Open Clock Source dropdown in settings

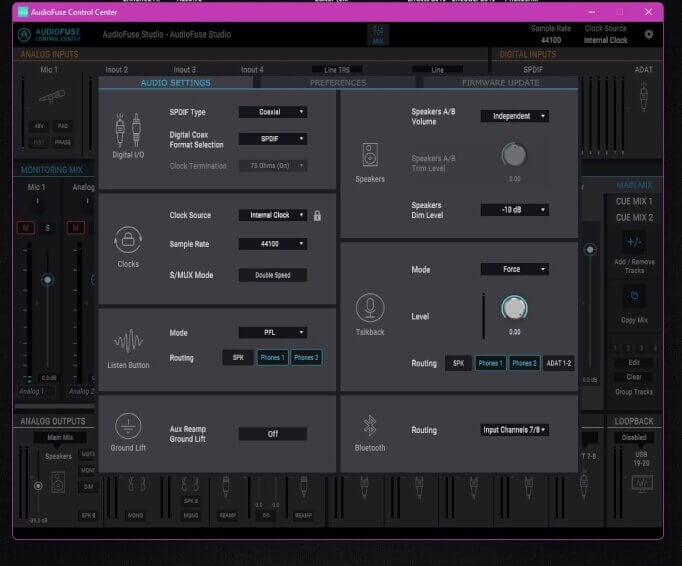tap(273, 215)
